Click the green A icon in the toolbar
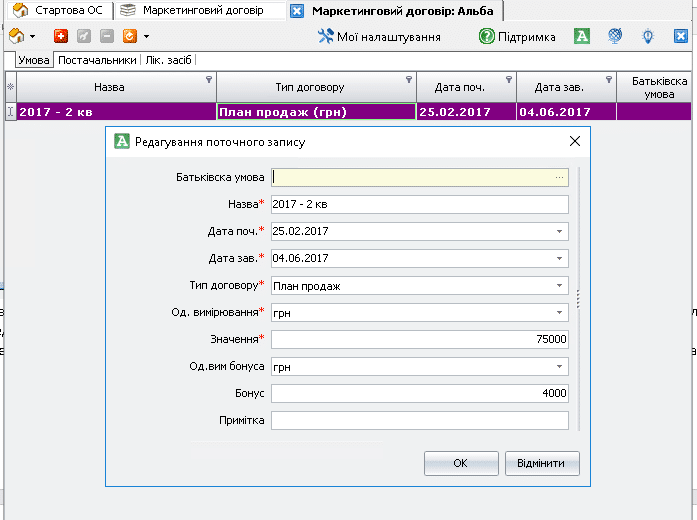697x520 pixels. tap(582, 36)
